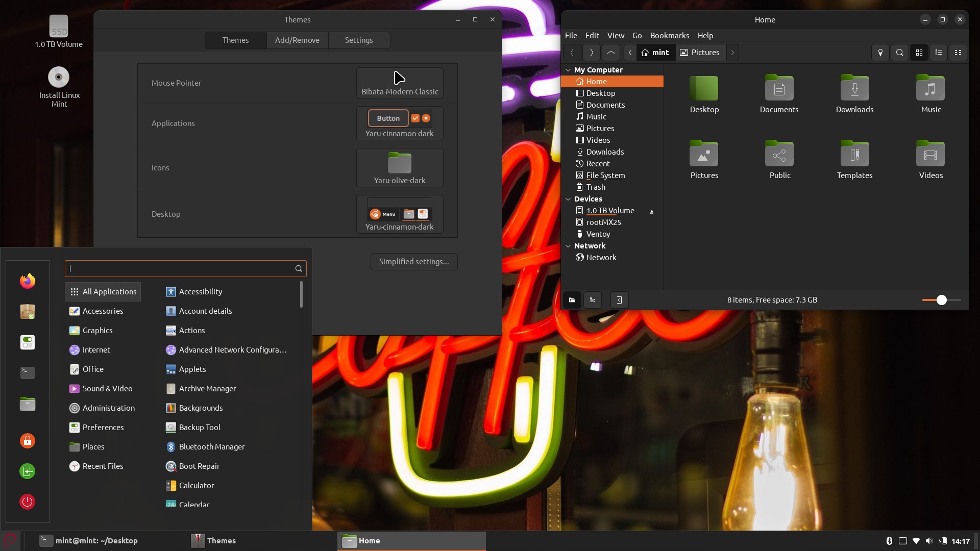Go up to parent folder button
The width and height of the screenshot is (980, 551).
click(610, 53)
